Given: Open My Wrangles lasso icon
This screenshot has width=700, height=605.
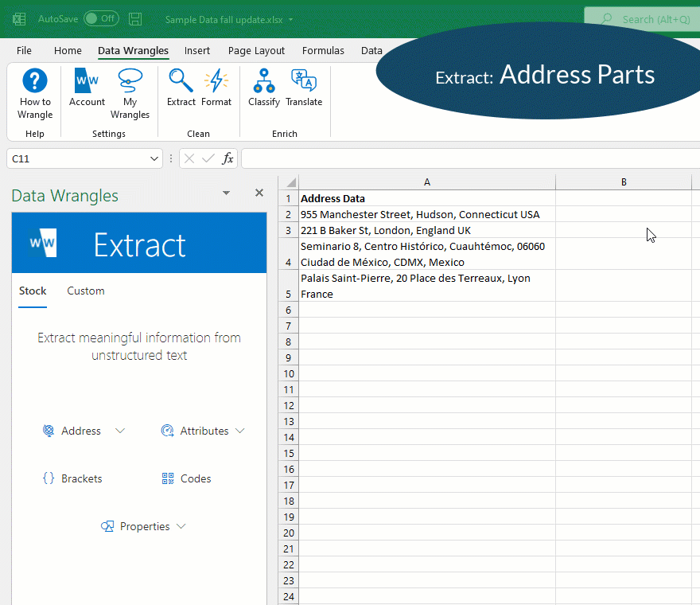Looking at the screenshot, I should pyautogui.click(x=130, y=94).
